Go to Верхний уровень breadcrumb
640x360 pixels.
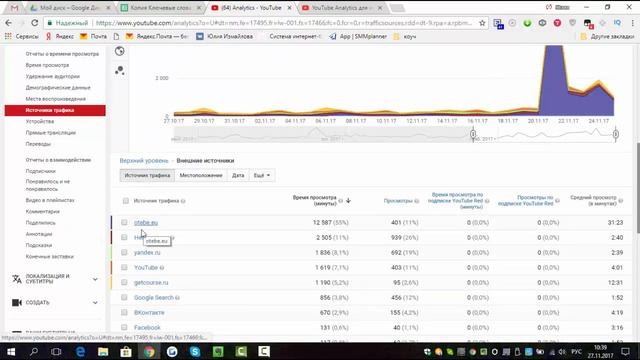(144, 161)
